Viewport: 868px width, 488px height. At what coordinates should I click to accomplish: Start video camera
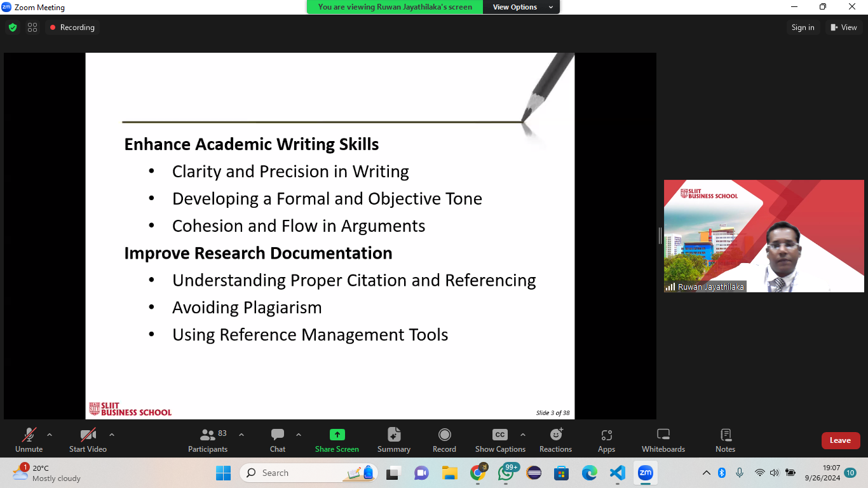[x=88, y=440]
